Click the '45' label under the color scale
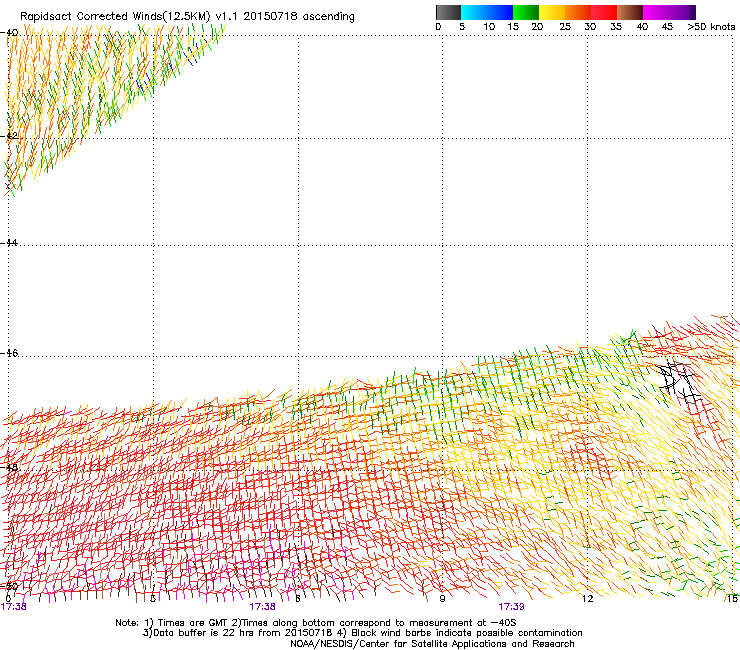The image size is (740, 650). 667,27
